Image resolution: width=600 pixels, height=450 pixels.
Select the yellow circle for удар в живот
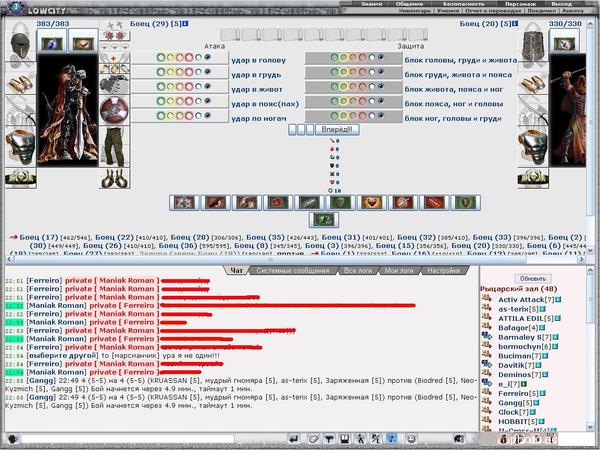pos(170,86)
